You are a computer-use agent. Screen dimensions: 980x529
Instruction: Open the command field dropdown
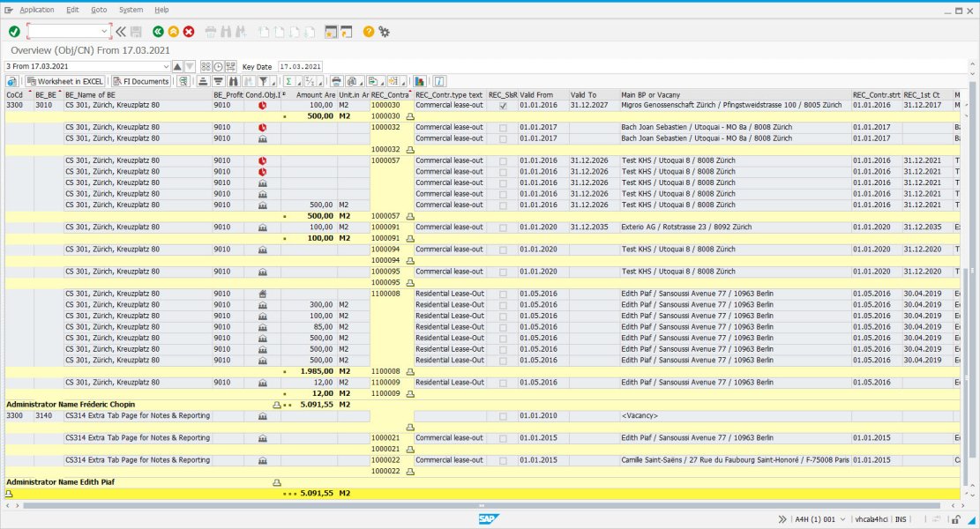(104, 31)
